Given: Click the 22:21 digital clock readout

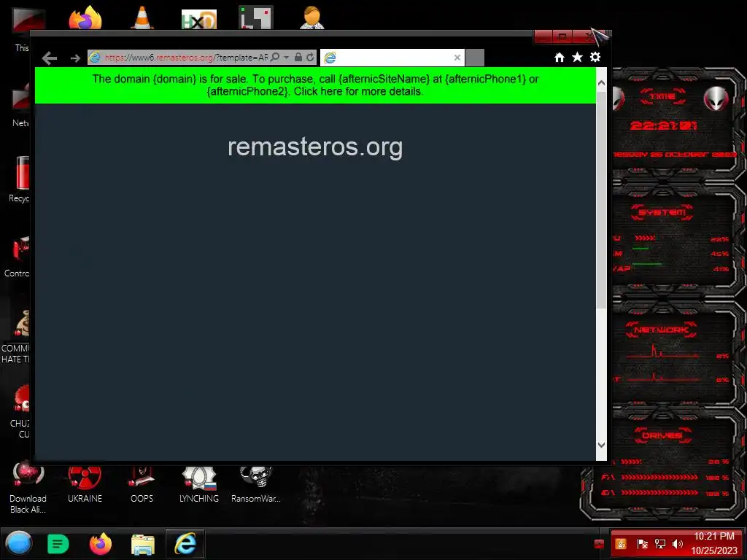Looking at the screenshot, I should (663, 125).
